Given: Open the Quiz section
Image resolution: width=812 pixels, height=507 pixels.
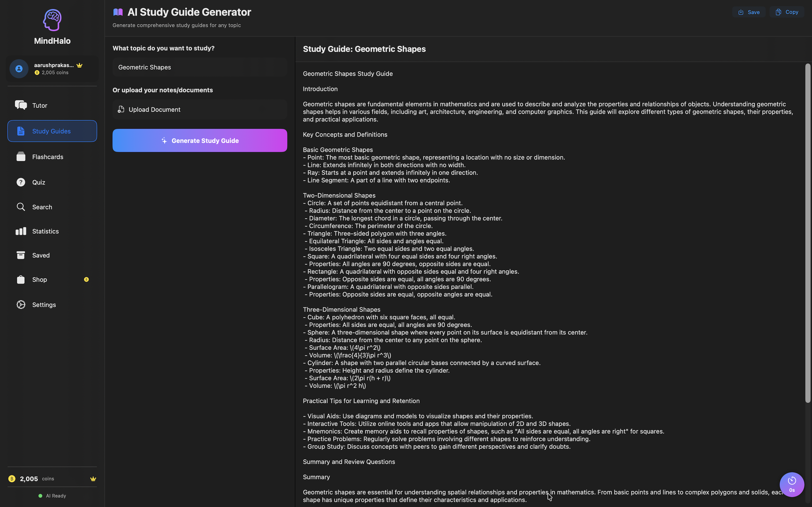Looking at the screenshot, I should pyautogui.click(x=39, y=182).
